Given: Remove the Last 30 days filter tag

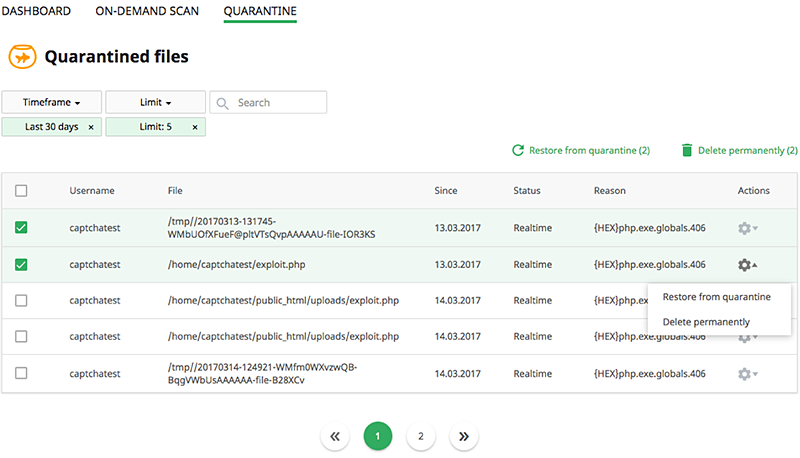Looking at the screenshot, I should 91,127.
